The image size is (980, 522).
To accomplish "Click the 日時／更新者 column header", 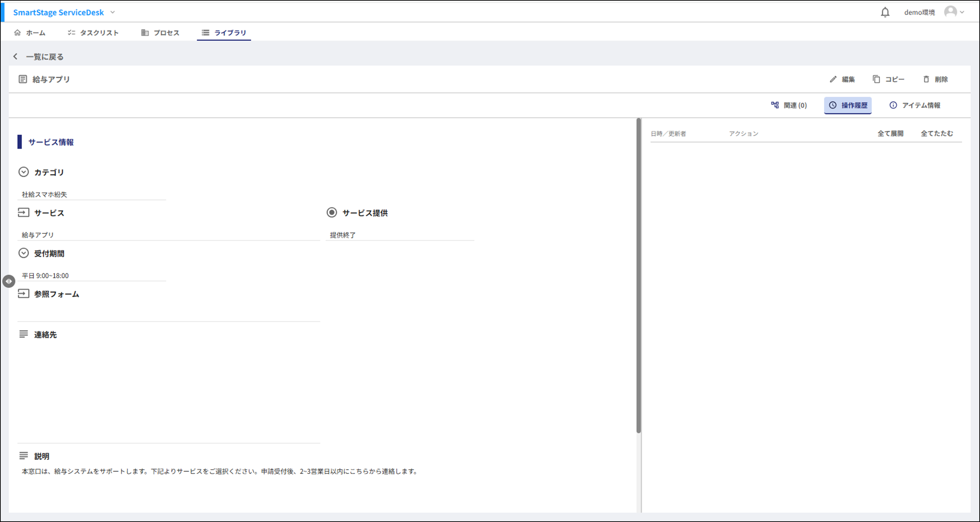I will (x=669, y=134).
